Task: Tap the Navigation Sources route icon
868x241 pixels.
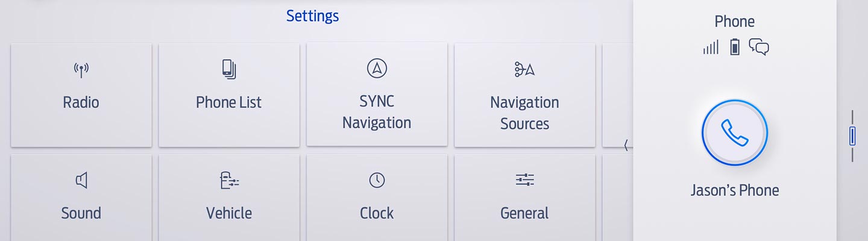Action: [524, 70]
